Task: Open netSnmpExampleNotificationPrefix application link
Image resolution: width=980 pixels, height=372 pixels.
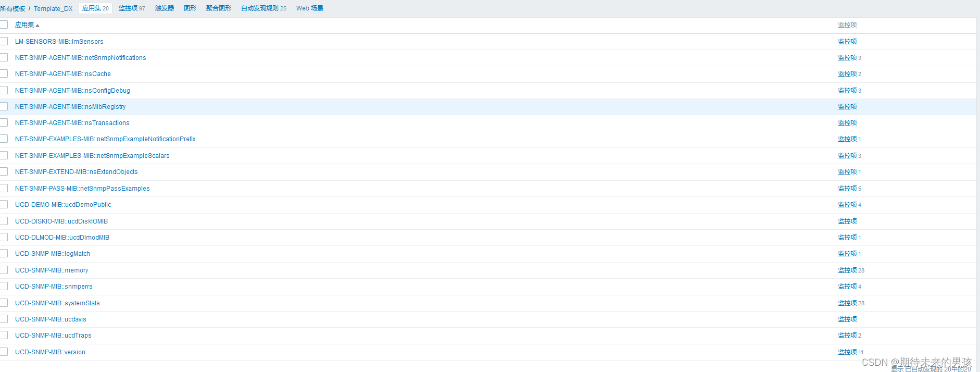Action: [x=105, y=139]
